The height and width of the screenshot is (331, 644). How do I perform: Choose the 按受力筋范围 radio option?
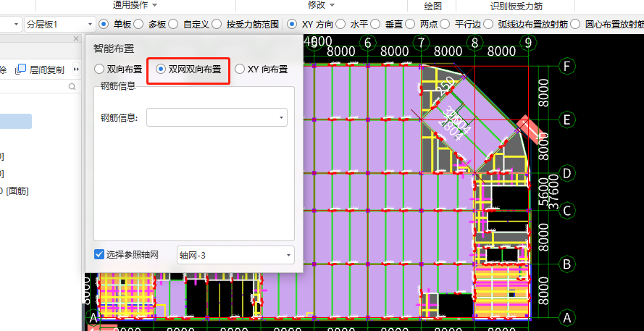click(x=217, y=24)
